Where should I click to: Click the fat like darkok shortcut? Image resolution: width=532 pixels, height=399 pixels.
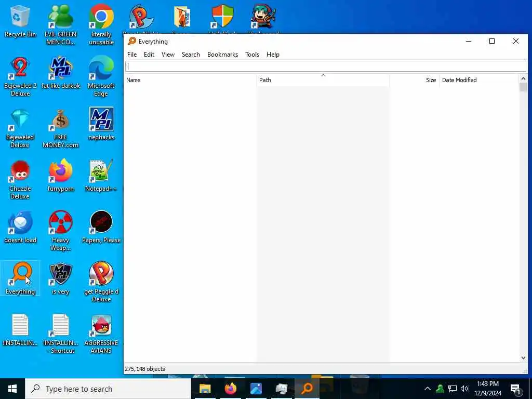60,73
